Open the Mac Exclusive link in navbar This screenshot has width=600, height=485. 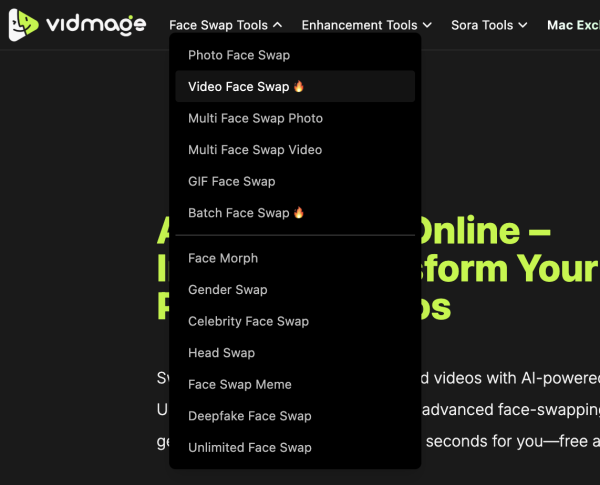[x=573, y=25]
